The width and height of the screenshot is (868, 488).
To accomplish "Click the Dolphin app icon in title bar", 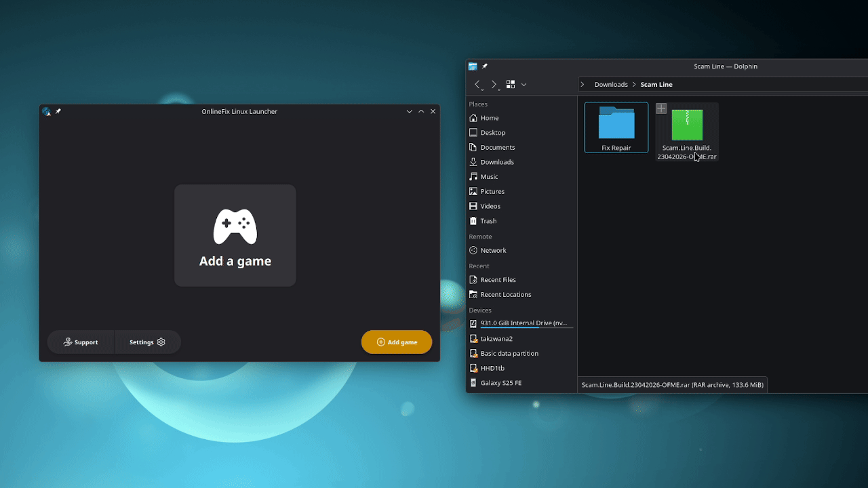I will point(473,66).
